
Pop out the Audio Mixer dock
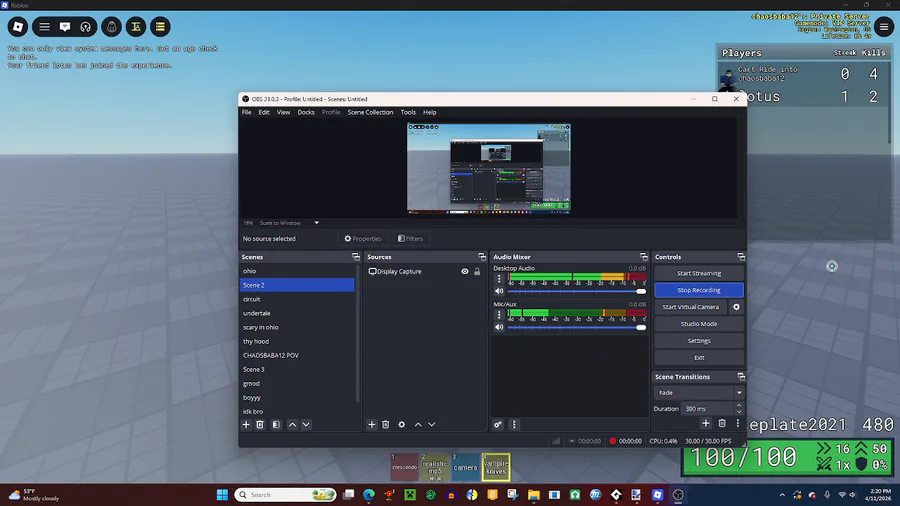pyautogui.click(x=643, y=257)
